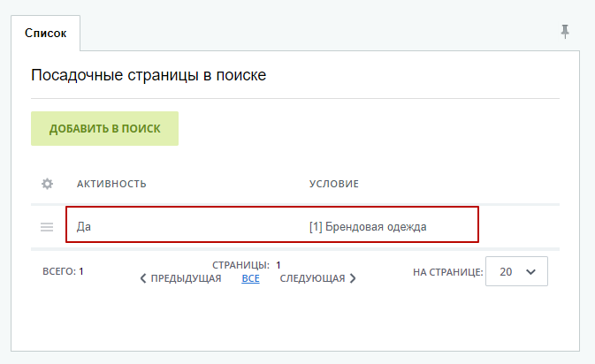Image resolution: width=595 pixels, height=364 pixels.
Task: Select the Да activity cell
Action: tap(84, 227)
